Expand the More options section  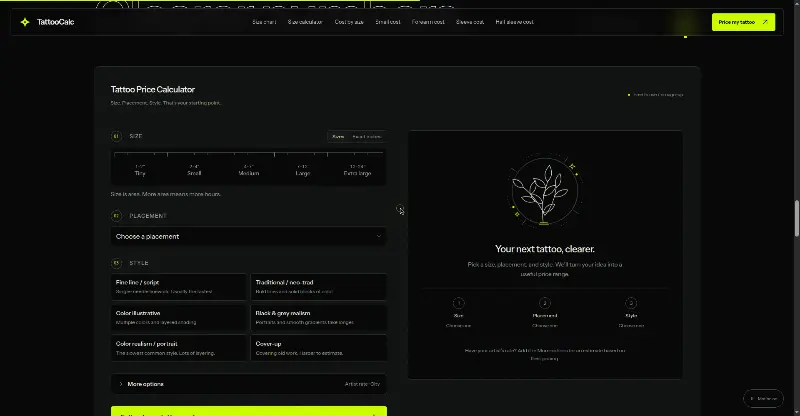pos(248,384)
